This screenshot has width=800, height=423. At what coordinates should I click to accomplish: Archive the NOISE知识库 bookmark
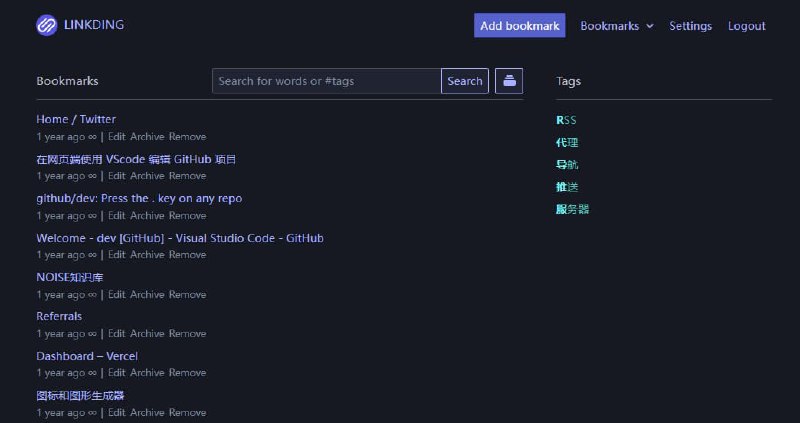click(x=147, y=295)
